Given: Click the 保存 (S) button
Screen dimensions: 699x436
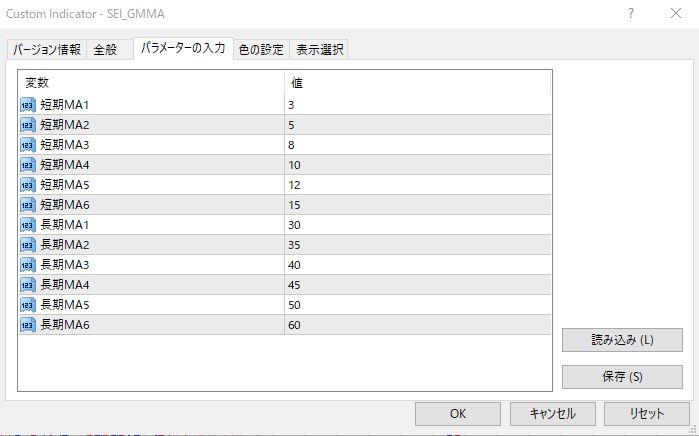Looking at the screenshot, I should 622,377.
